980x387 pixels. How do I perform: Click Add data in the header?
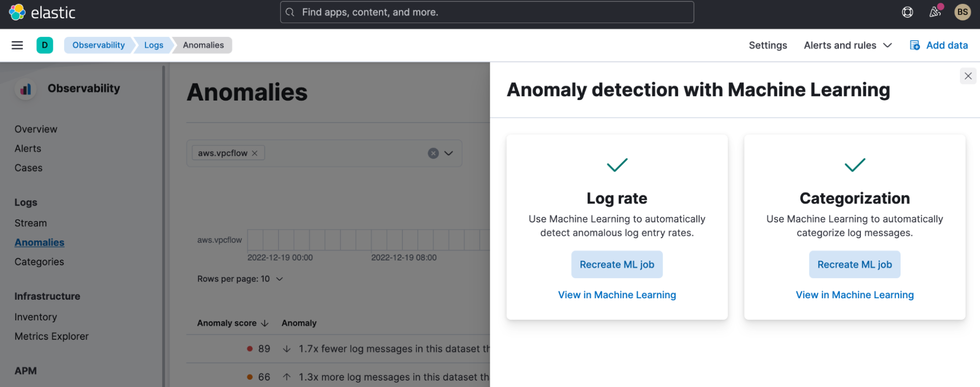coord(939,45)
